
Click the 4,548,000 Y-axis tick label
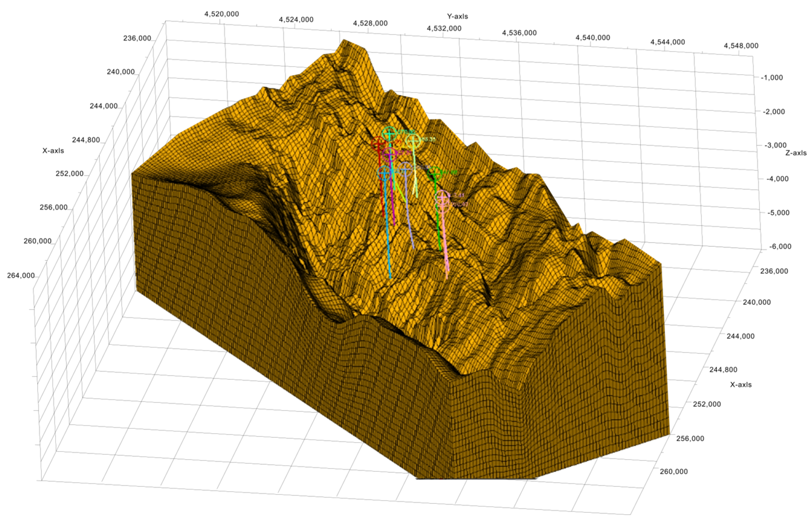[741, 46]
